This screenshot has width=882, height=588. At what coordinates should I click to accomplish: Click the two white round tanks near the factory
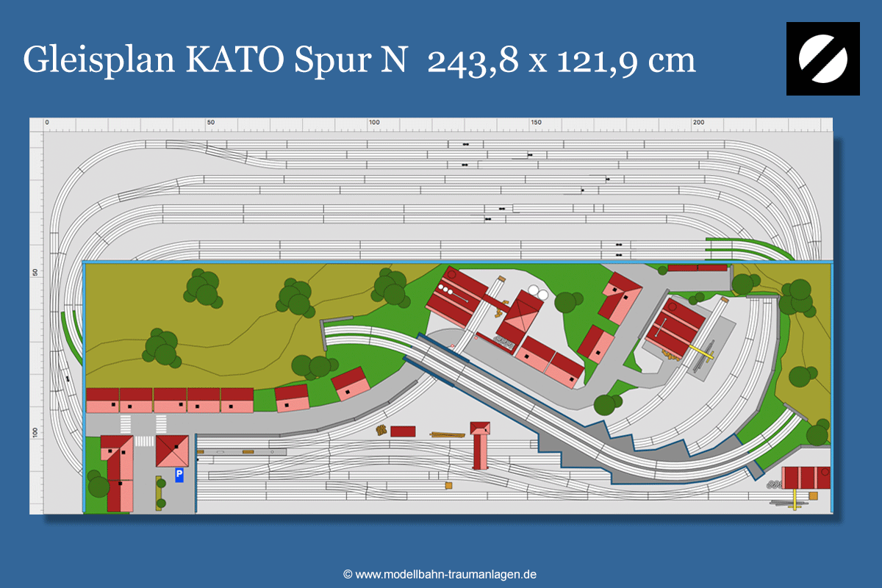pyautogui.click(x=539, y=295)
